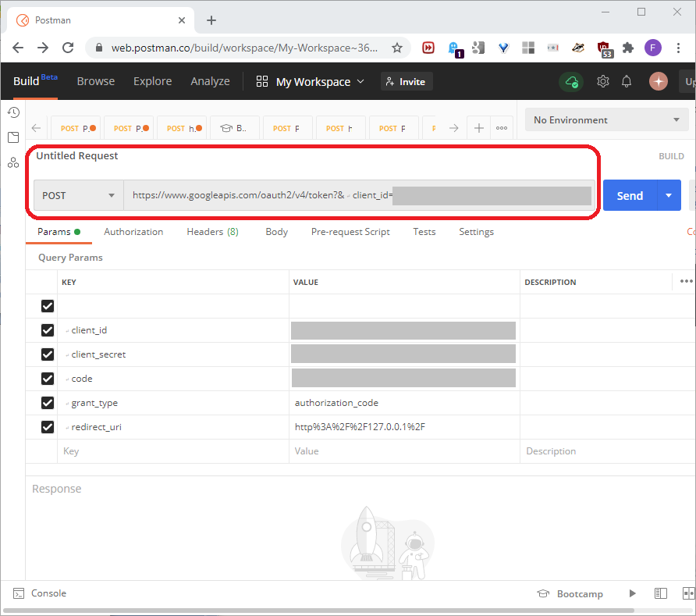The width and height of the screenshot is (696, 616).
Task: Switch to the Headers (8) tab
Action: coord(212,232)
